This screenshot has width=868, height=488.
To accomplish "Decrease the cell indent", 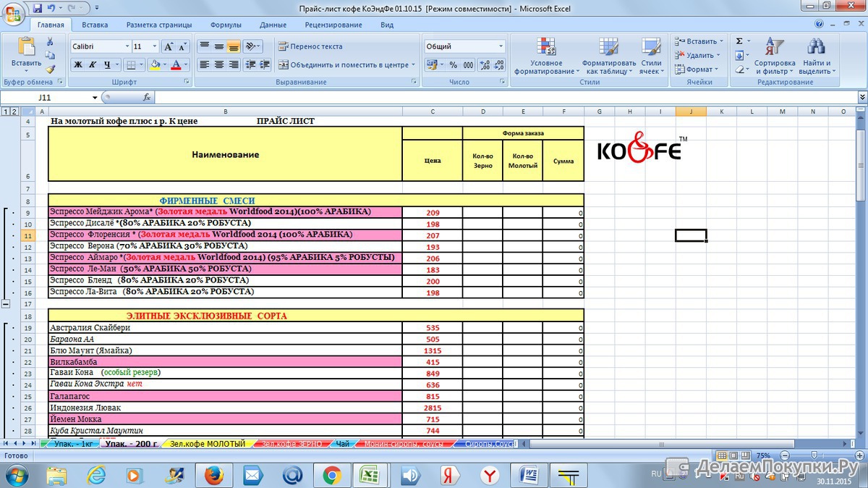I will pos(251,64).
